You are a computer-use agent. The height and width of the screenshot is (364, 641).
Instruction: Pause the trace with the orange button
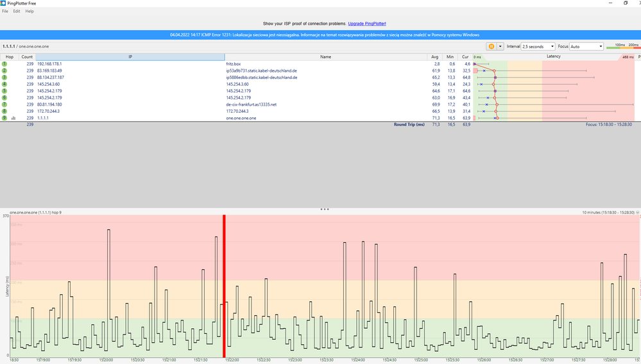[x=491, y=47]
